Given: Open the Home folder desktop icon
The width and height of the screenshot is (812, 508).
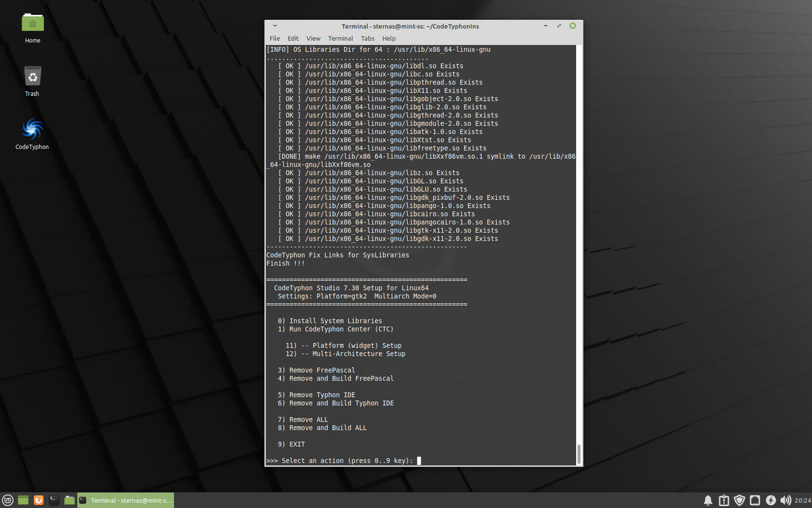Looking at the screenshot, I should [32, 28].
